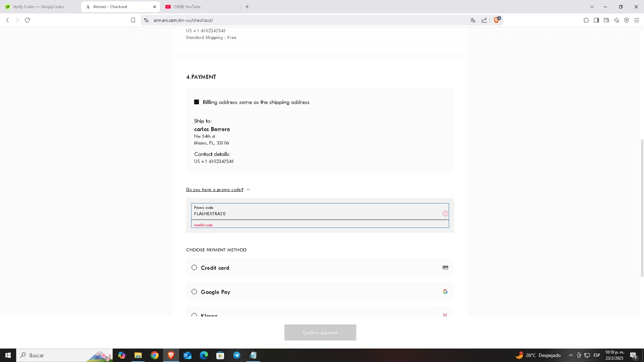Open File Explorer from taskbar
644x362 pixels.
[138, 355]
